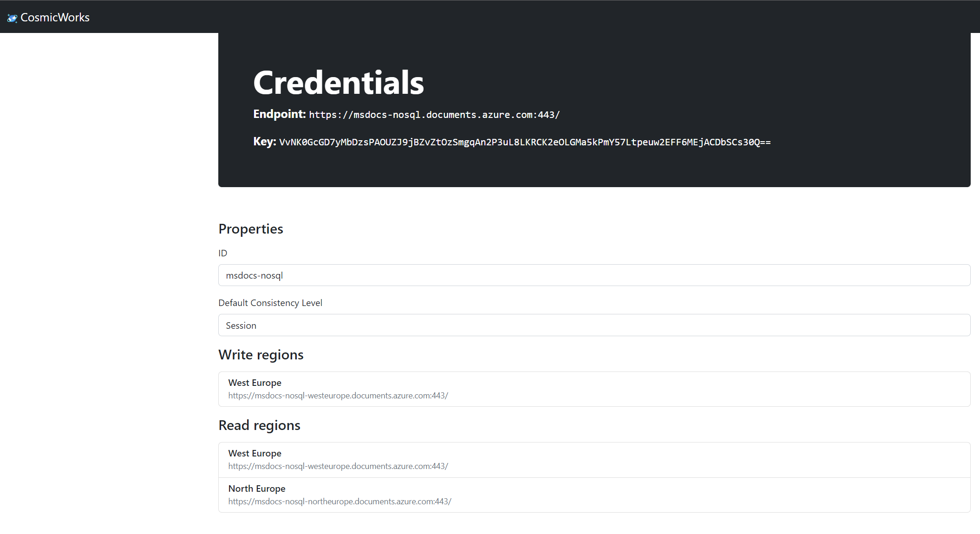Click the Credentials heading
Image resolution: width=980 pixels, height=534 pixels.
click(338, 83)
